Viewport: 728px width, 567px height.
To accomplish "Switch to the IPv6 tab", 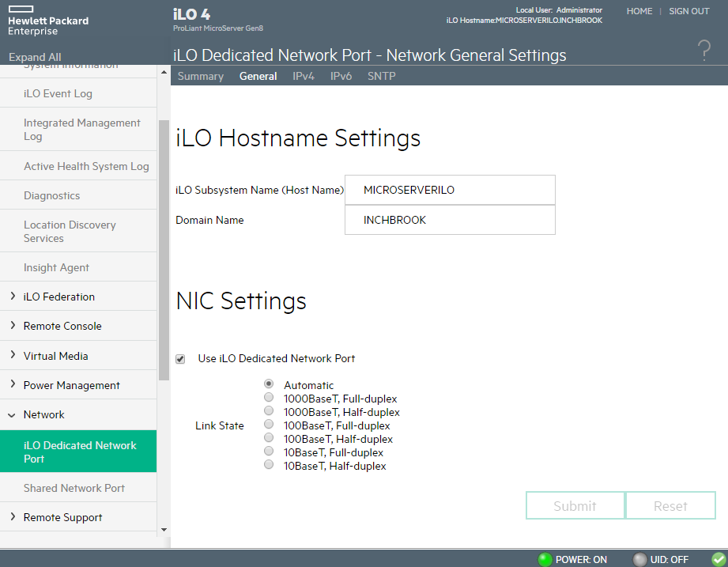I will click(x=341, y=76).
